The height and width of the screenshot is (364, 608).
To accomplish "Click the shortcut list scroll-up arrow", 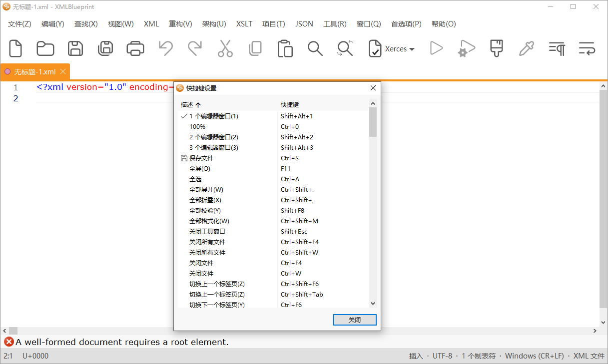I will click(373, 103).
